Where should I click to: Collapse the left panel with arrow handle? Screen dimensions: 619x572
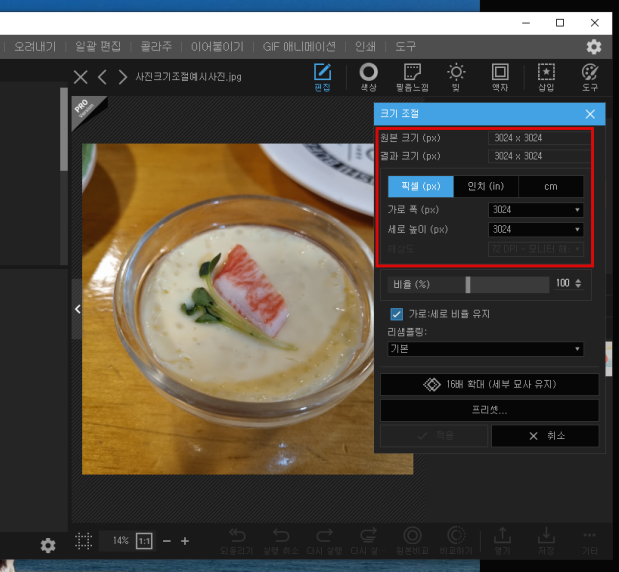click(x=77, y=309)
